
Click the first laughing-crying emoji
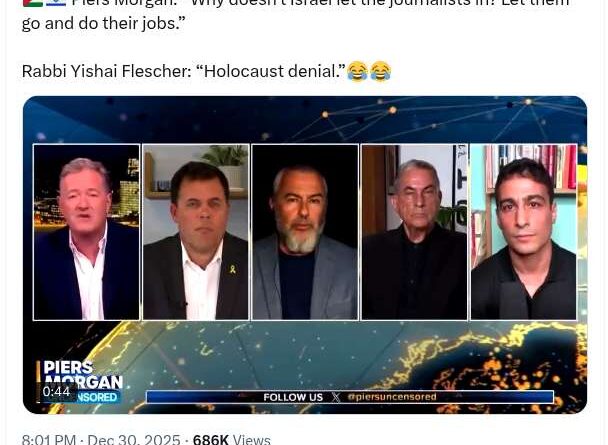coord(357,71)
